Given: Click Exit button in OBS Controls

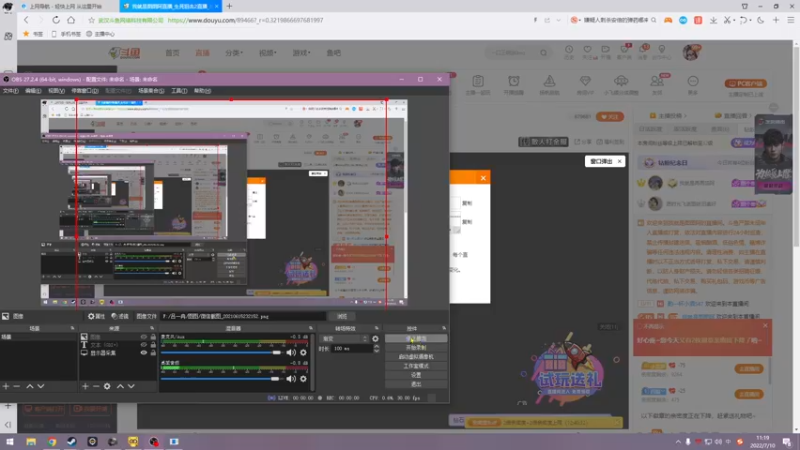Looking at the screenshot, I should coord(416,384).
